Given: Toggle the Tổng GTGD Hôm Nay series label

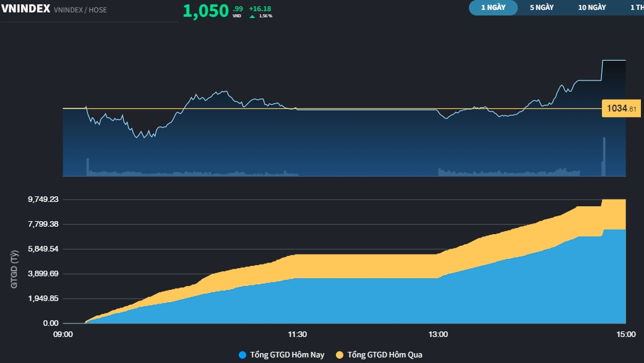Looking at the screenshot, I should [x=286, y=355].
